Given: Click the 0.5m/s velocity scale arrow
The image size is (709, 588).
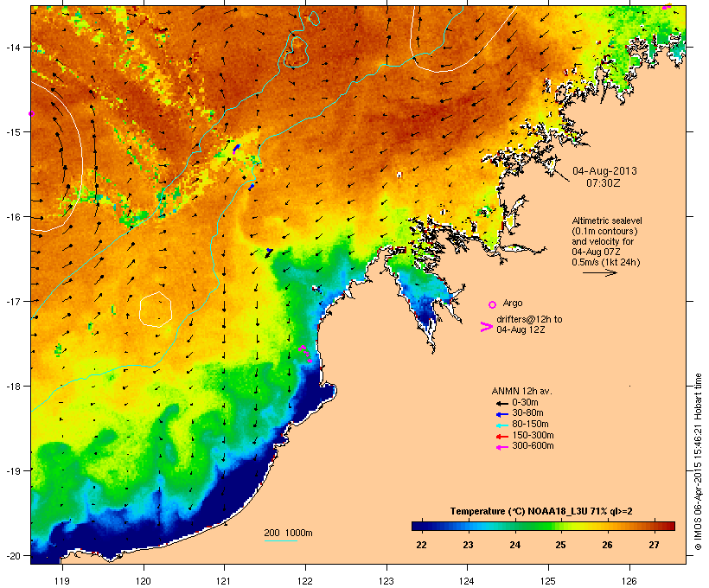Looking at the screenshot, I should pyautogui.click(x=599, y=272).
